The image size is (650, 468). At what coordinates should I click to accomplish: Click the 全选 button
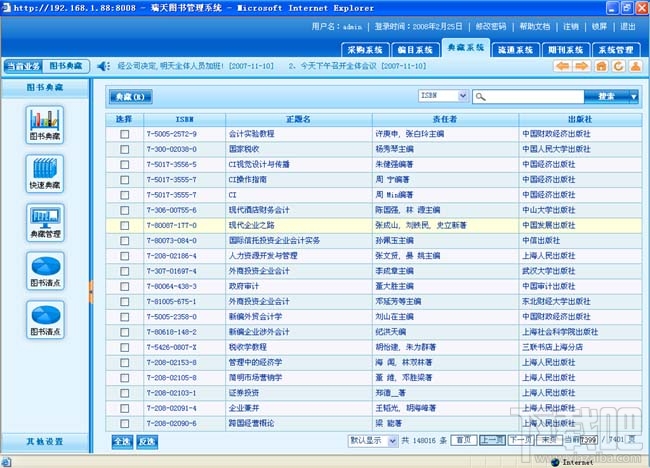pos(122,441)
